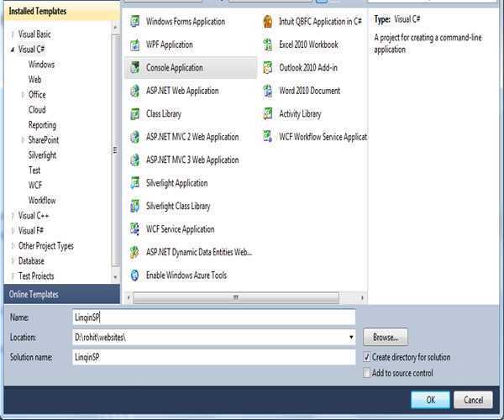Select ASP.NET Web Application icon
The image size is (504, 420).
(x=135, y=91)
